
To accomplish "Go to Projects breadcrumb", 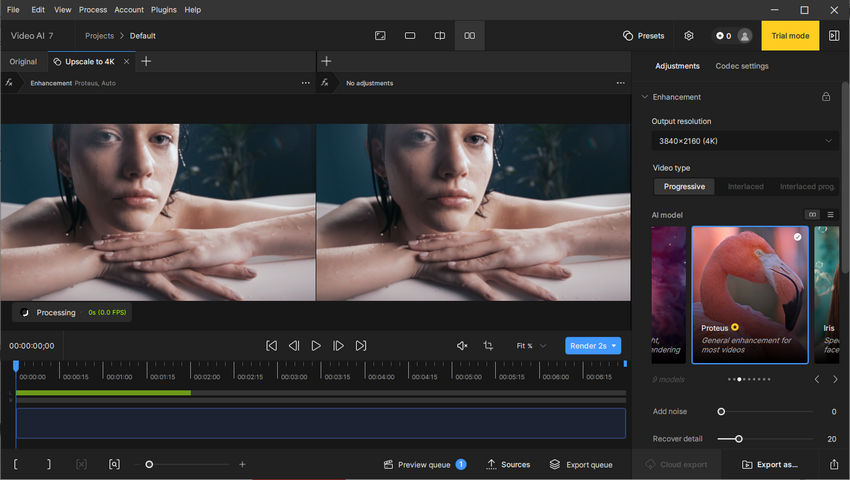I will pyautogui.click(x=99, y=36).
